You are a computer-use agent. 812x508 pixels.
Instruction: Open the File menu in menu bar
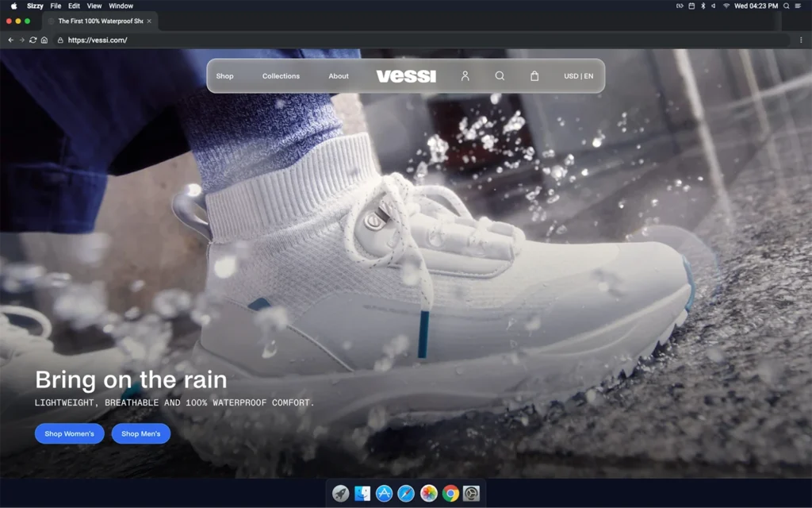point(56,6)
